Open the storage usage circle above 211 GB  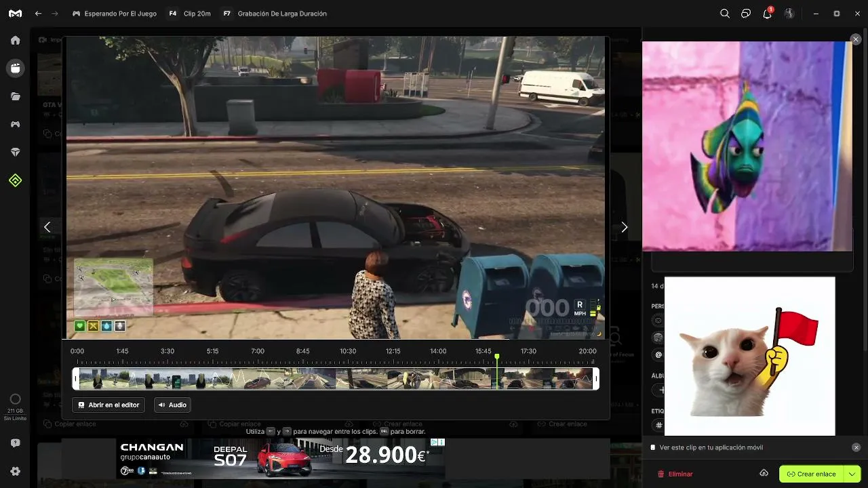(15, 399)
